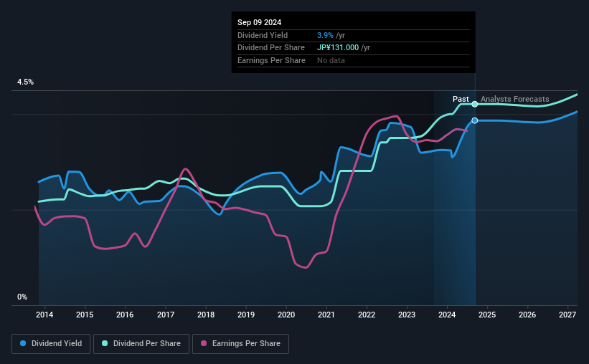Click the Sep 09 2024 tooltip date
The height and width of the screenshot is (364, 589).
coord(259,22)
